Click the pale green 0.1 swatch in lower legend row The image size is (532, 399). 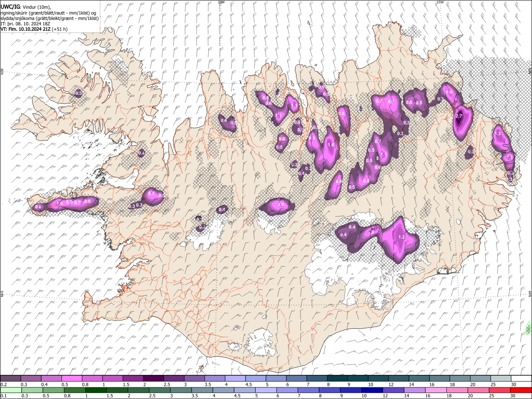(11, 390)
